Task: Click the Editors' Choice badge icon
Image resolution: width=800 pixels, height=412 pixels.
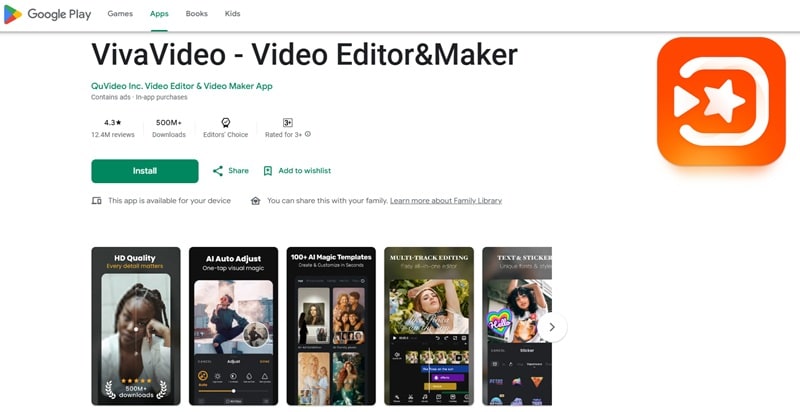Action: (x=226, y=123)
